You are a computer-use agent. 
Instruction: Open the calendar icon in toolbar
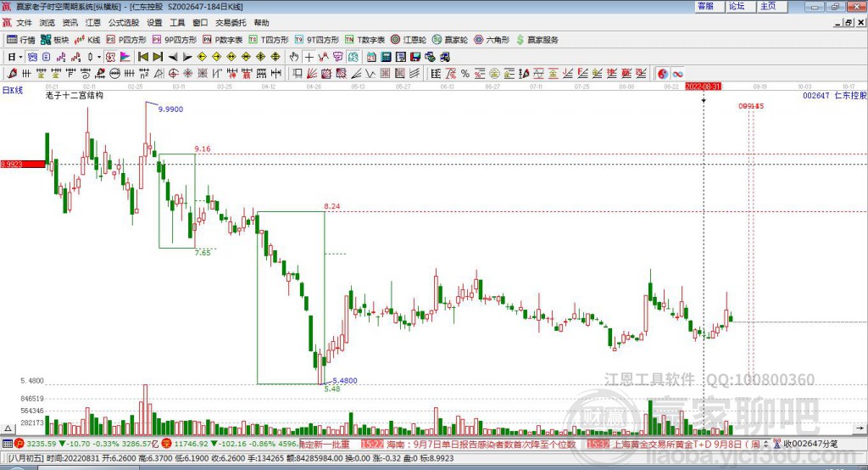(x=371, y=57)
